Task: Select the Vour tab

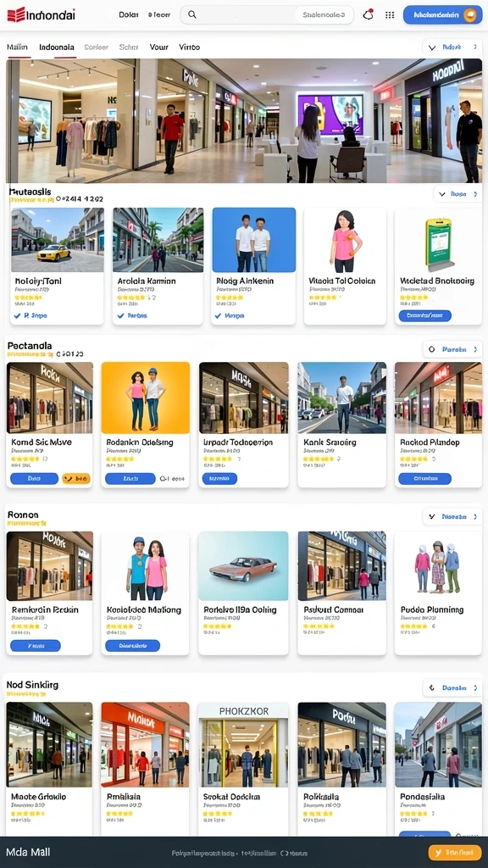Action: pyautogui.click(x=158, y=47)
